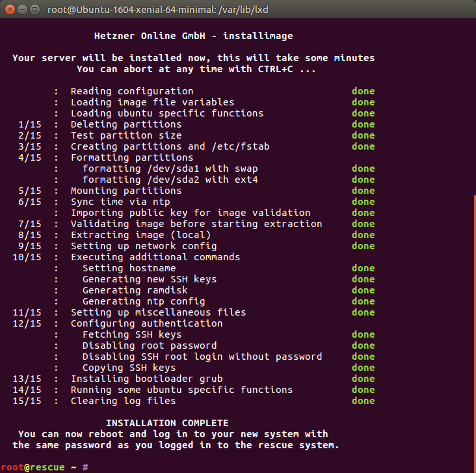Click the 'Setting up network config' line
Image resolution: width=476 pixels, height=473 pixels.
(x=144, y=246)
